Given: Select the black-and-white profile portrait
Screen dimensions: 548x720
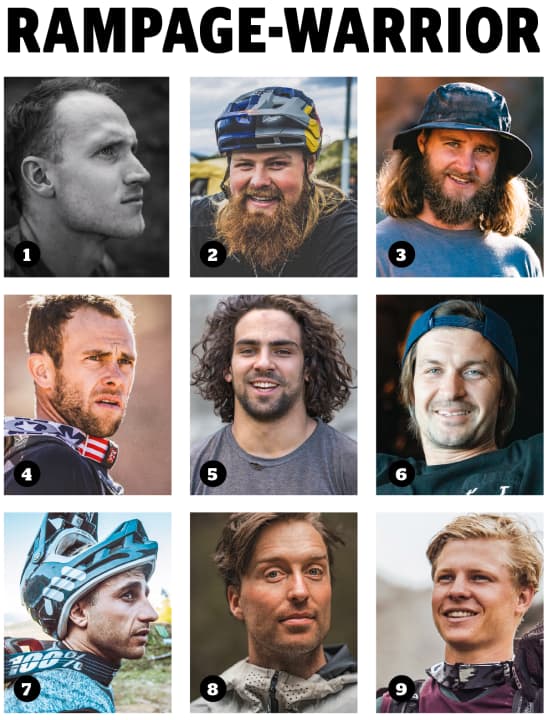Looking at the screenshot, I should pyautogui.click(x=87, y=177).
